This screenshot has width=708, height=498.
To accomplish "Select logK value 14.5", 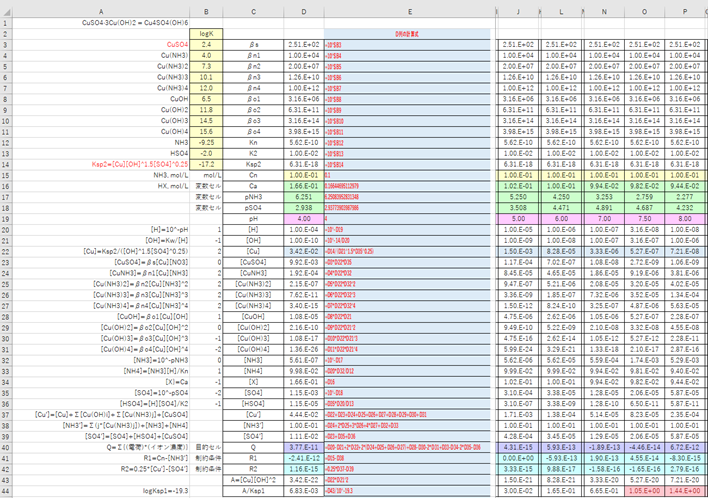I will pos(206,121).
